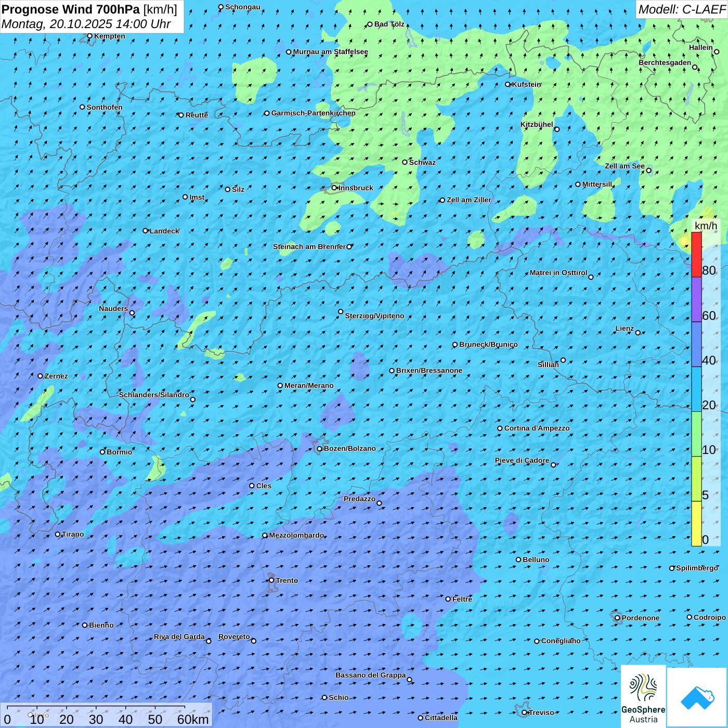Click the Sonthofen label
728x728 pixels.
click(105, 107)
